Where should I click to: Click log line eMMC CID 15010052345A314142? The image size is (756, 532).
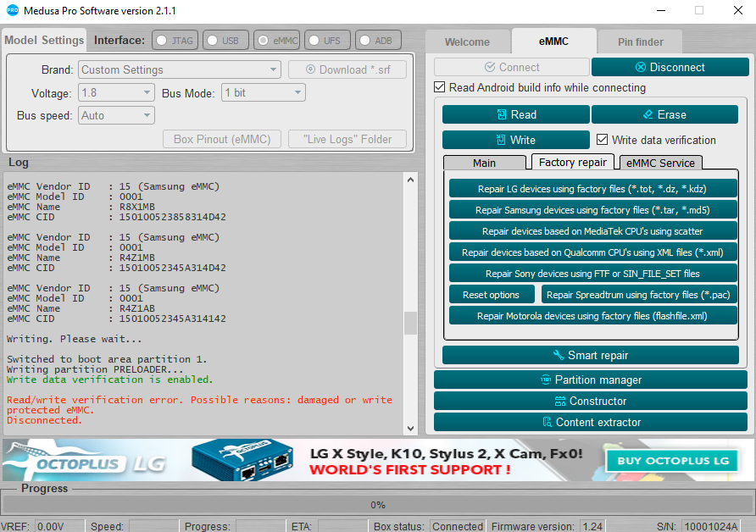[x=116, y=319]
